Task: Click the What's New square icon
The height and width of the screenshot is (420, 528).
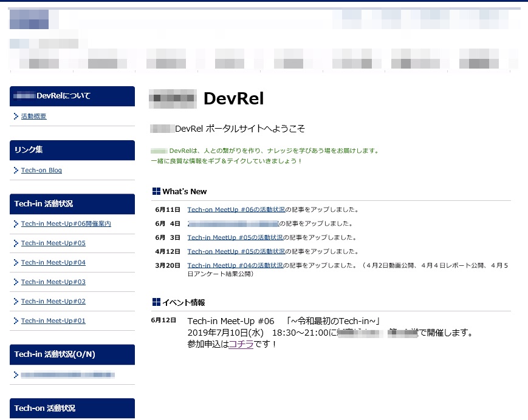Action: tap(156, 191)
